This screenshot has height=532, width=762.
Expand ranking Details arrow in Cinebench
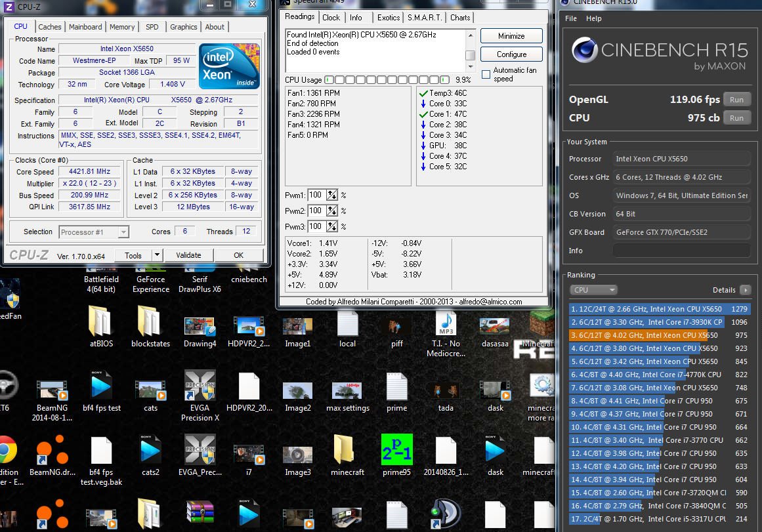tap(745, 290)
